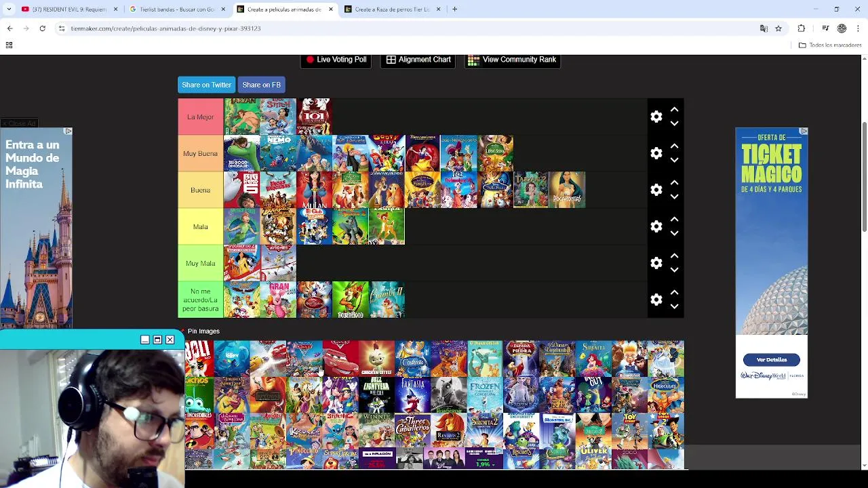Screen dimensions: 868x488
Task: Move the La Mejor row down
Action: pos(674,123)
